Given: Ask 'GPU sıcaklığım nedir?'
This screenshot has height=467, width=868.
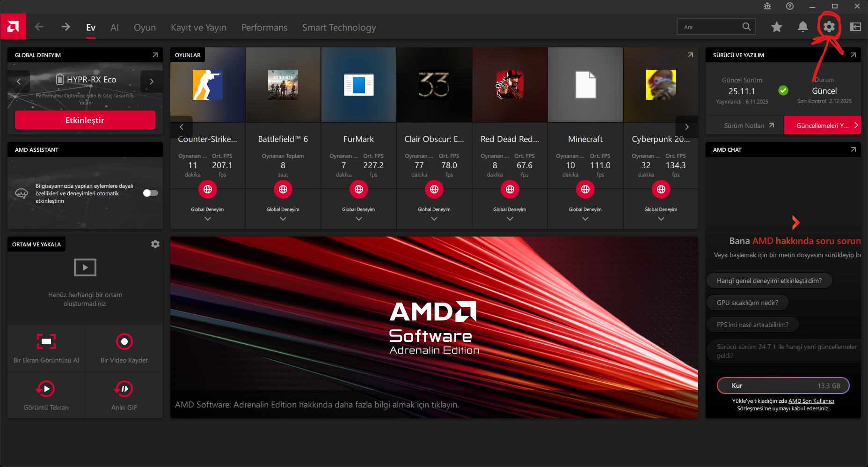Looking at the screenshot, I should tap(748, 303).
